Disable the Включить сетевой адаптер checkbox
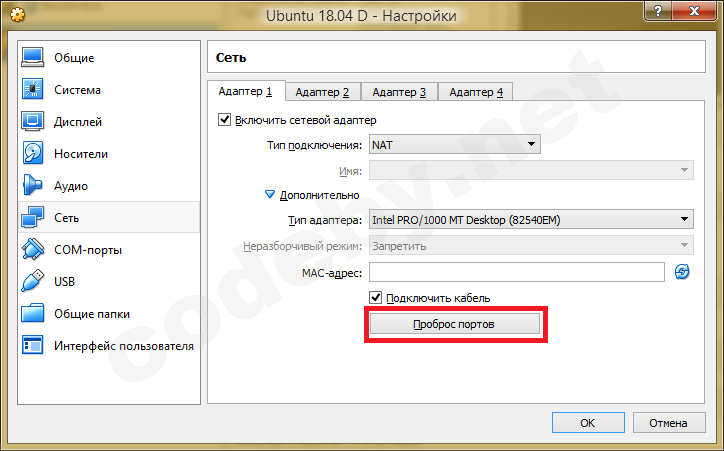The height and width of the screenshot is (451, 724). coord(224,120)
